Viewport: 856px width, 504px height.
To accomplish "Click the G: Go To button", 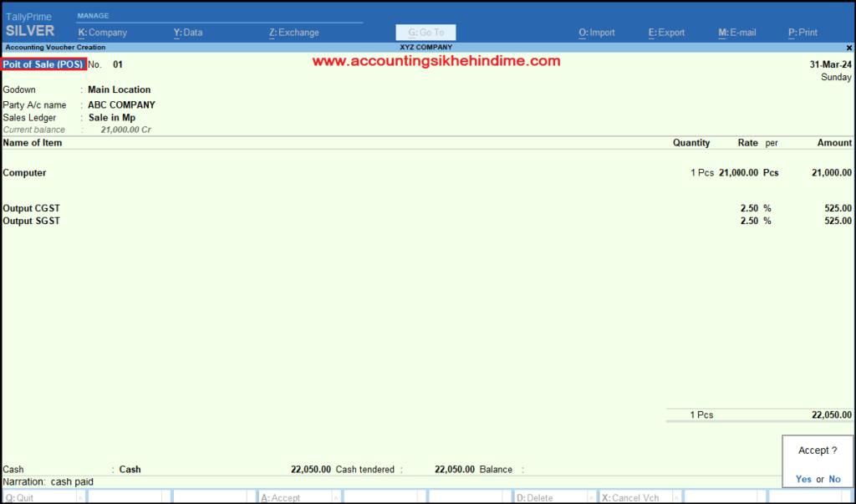I will click(425, 33).
